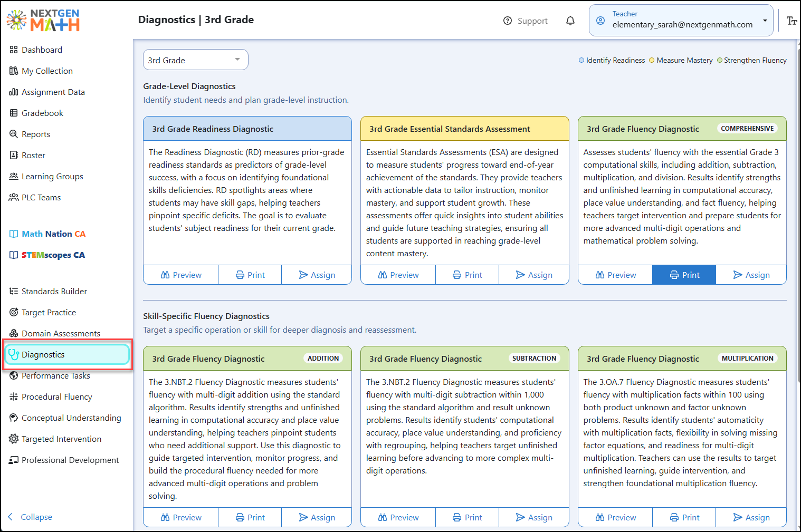801x532 pixels.
Task: Click the NextGen Math logo
Action: tap(43, 20)
